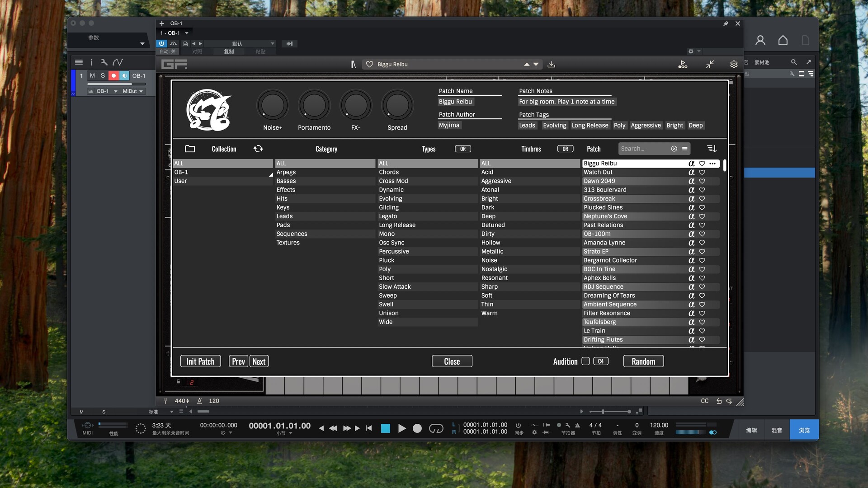The width and height of the screenshot is (868, 488).
Task: Click the redo arrow at plugin bottom
Action: coord(729,401)
